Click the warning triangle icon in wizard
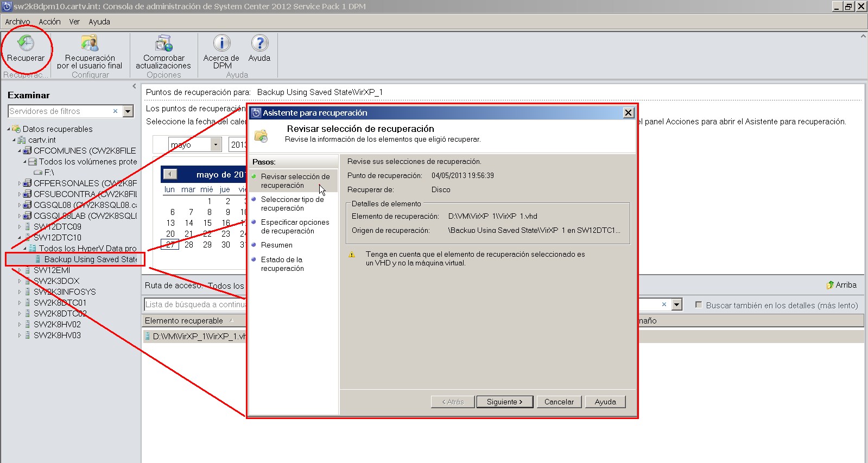 coord(352,255)
